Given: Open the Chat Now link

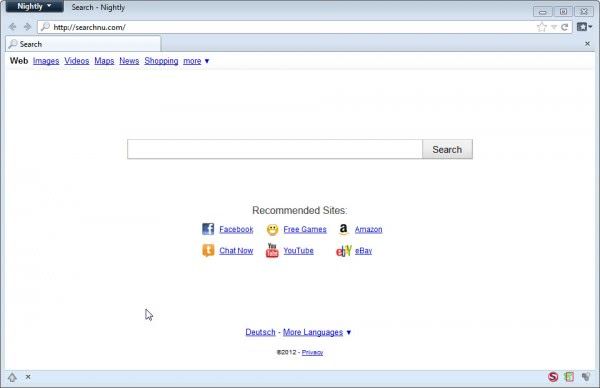Looking at the screenshot, I should 236,251.
